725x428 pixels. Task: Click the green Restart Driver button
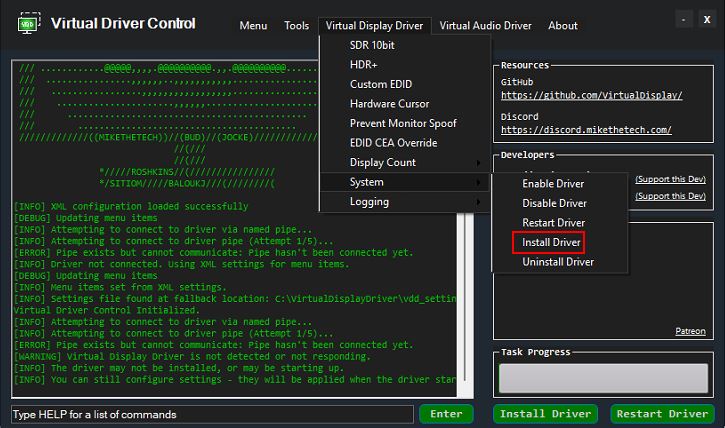click(662, 414)
